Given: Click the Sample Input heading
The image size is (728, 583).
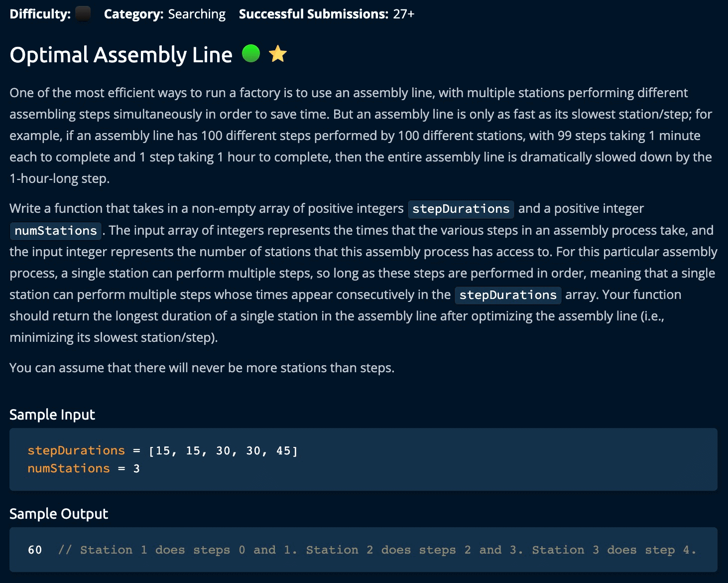Looking at the screenshot, I should pyautogui.click(x=52, y=415).
